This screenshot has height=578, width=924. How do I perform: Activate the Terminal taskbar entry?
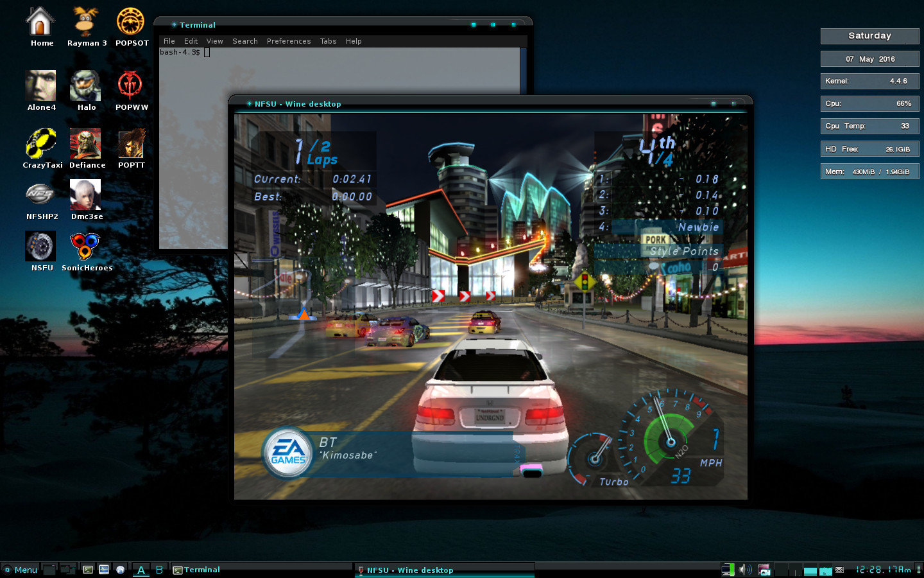(262, 570)
